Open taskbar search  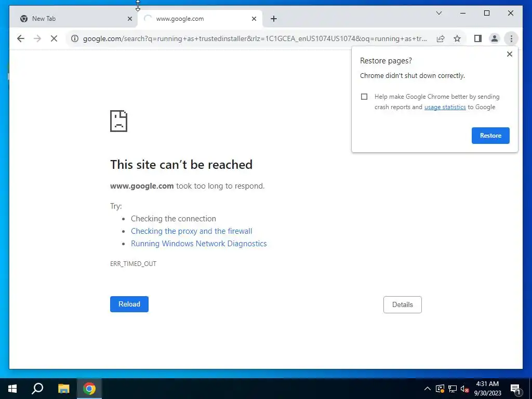(37, 389)
